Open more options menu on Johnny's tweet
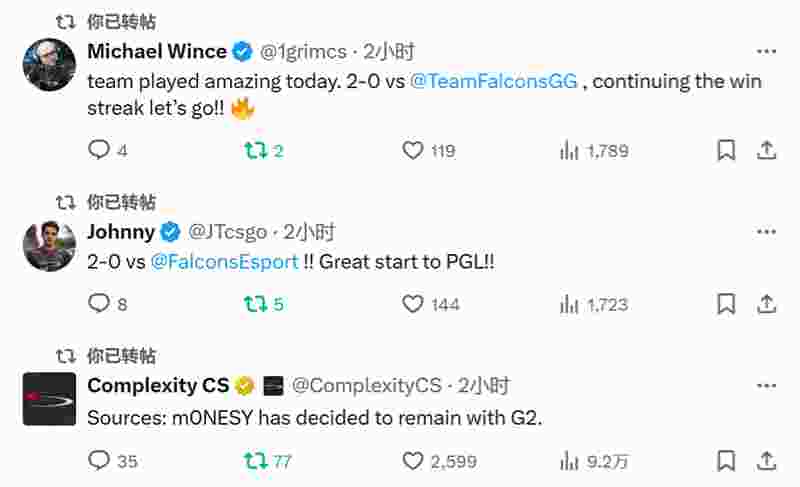800x487 pixels. [766, 232]
